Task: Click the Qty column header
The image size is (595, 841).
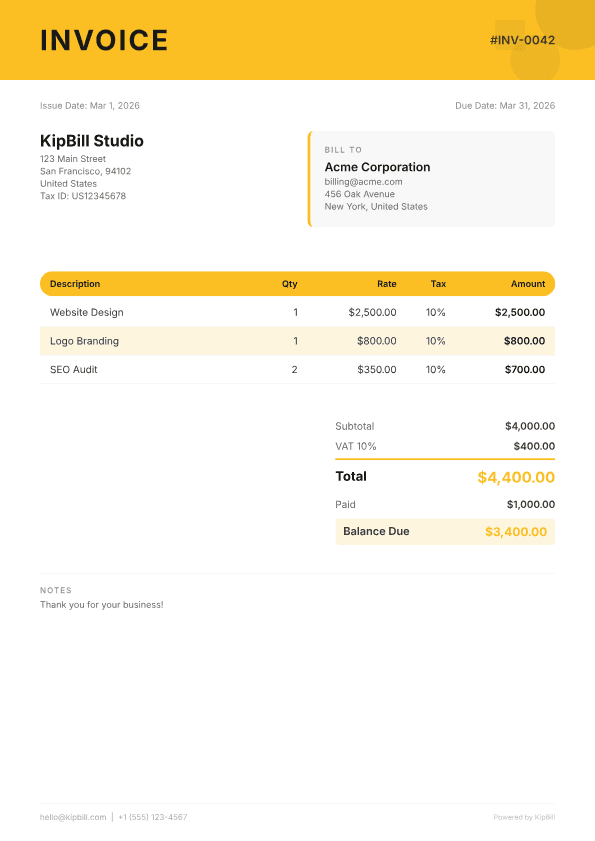Action: coord(290,284)
